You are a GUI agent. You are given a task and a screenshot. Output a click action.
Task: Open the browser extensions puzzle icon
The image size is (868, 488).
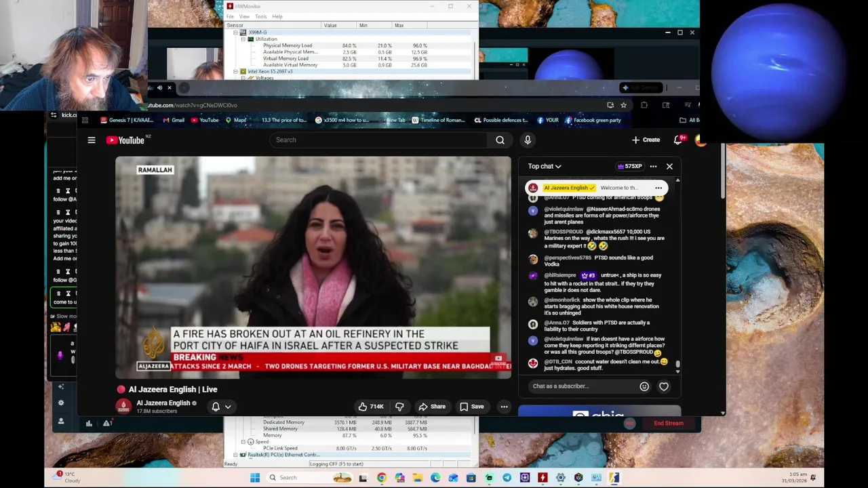644,105
